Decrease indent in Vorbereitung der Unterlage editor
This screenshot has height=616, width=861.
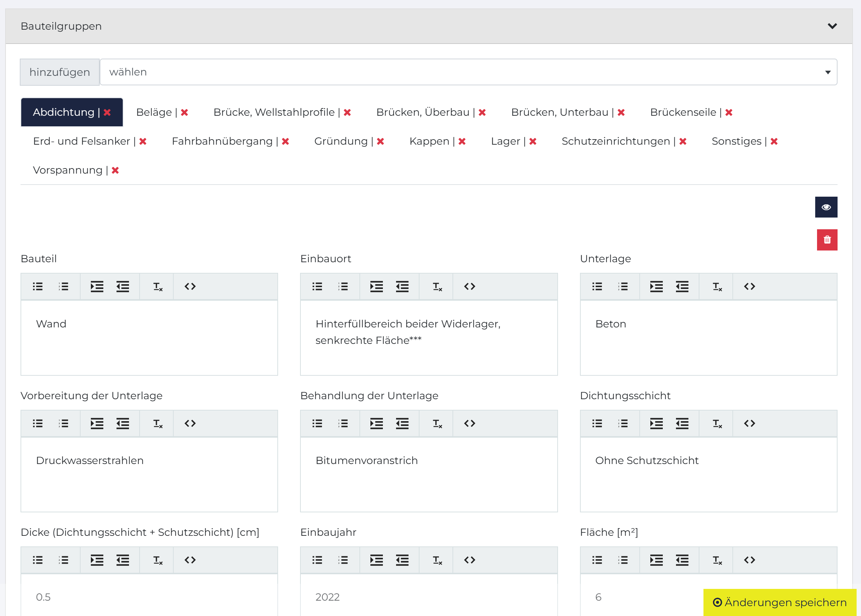click(123, 423)
